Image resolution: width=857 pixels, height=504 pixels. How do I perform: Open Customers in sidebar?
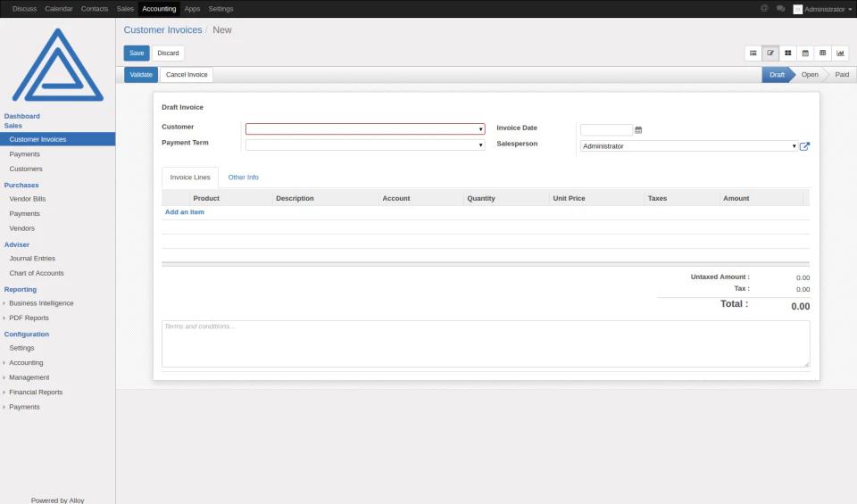tap(26, 169)
